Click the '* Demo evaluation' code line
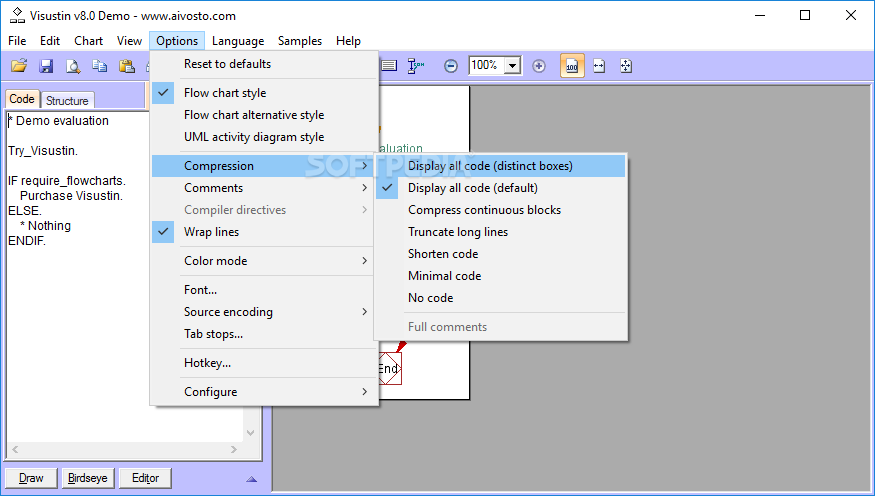 [59, 121]
